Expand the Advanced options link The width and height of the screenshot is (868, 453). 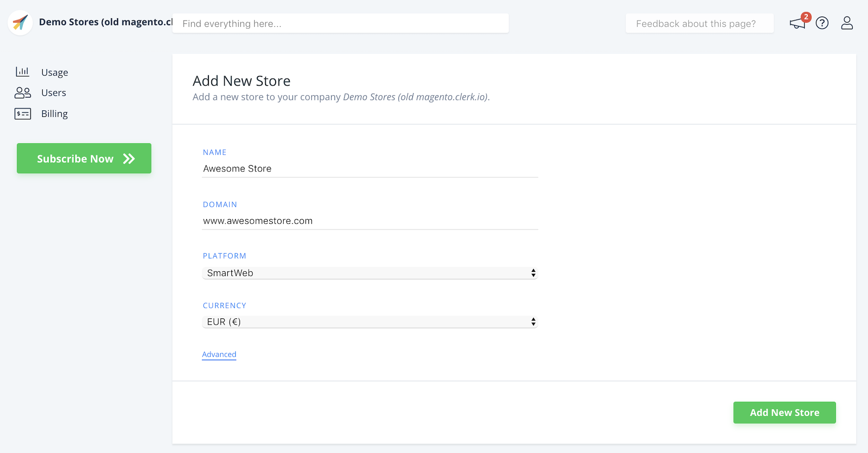219,354
